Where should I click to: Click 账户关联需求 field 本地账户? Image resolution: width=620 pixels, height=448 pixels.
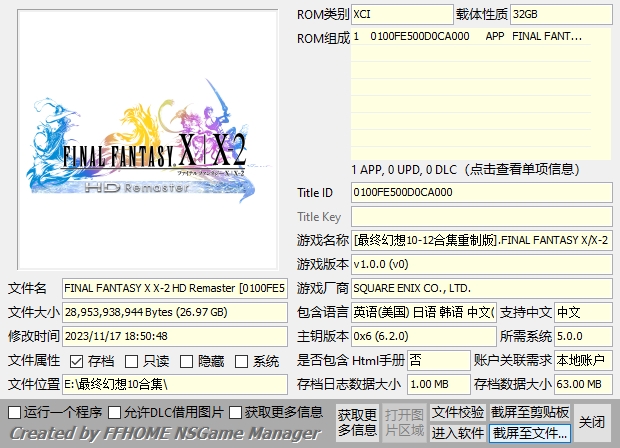click(584, 360)
